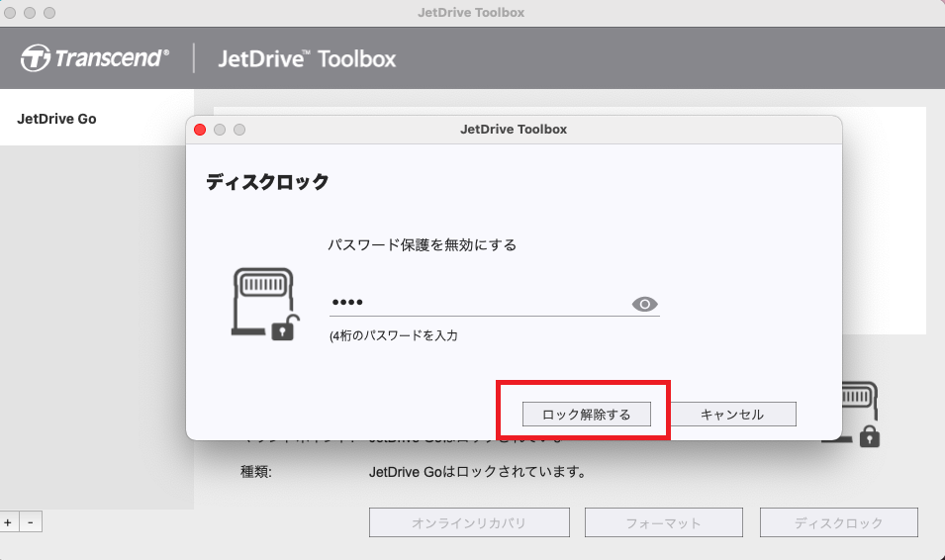Image resolution: width=945 pixels, height=560 pixels.
Task: Click the パスワード保護を無効にする label
Action: pos(422,244)
